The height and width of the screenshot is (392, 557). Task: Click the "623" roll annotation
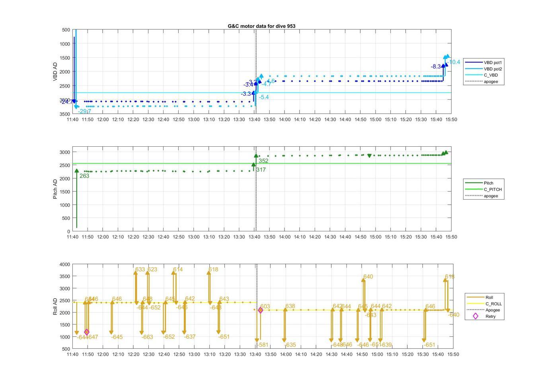click(152, 270)
